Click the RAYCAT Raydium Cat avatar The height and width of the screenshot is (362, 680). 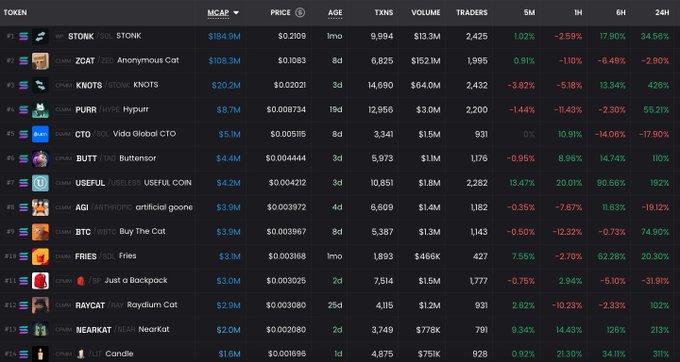click(40, 305)
